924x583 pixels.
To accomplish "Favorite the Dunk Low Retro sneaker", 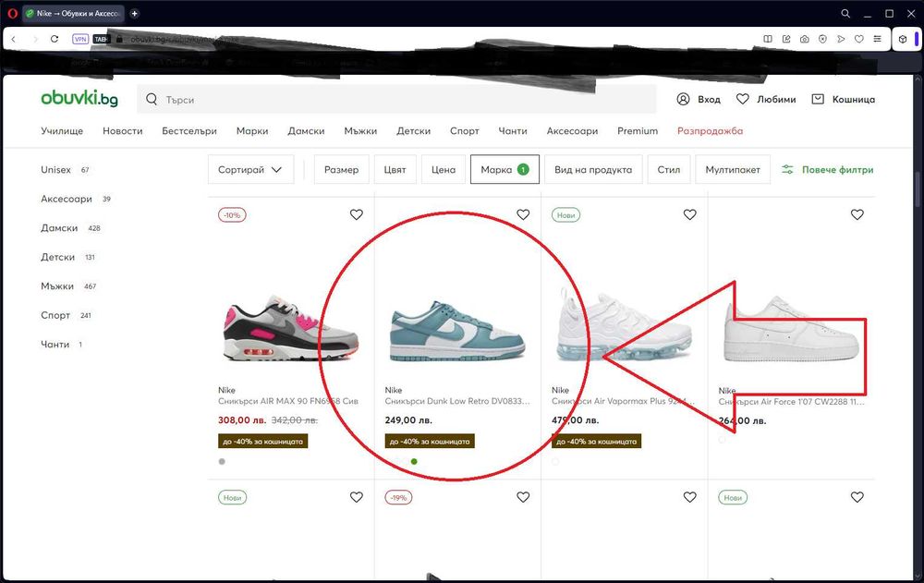I will tap(523, 214).
